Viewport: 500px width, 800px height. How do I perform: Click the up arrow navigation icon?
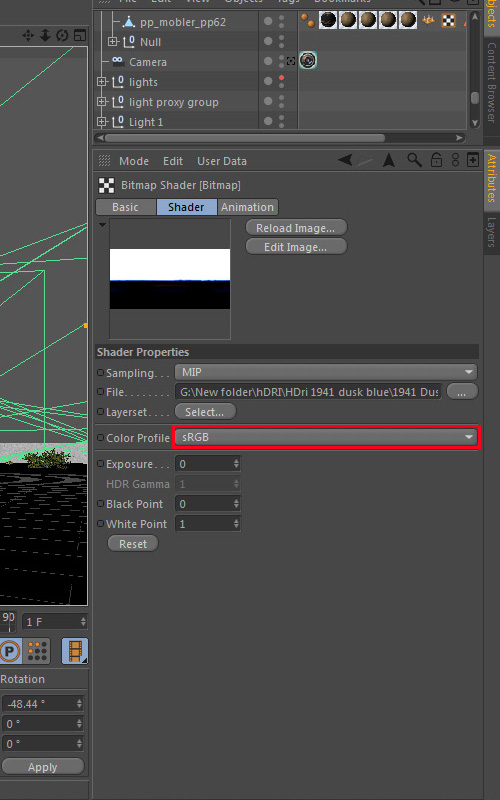(x=389, y=160)
